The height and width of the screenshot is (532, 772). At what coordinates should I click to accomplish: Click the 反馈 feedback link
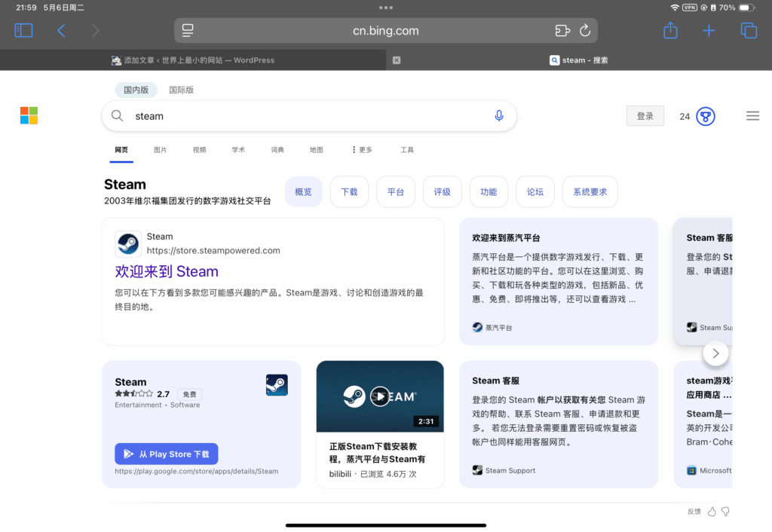tap(694, 512)
